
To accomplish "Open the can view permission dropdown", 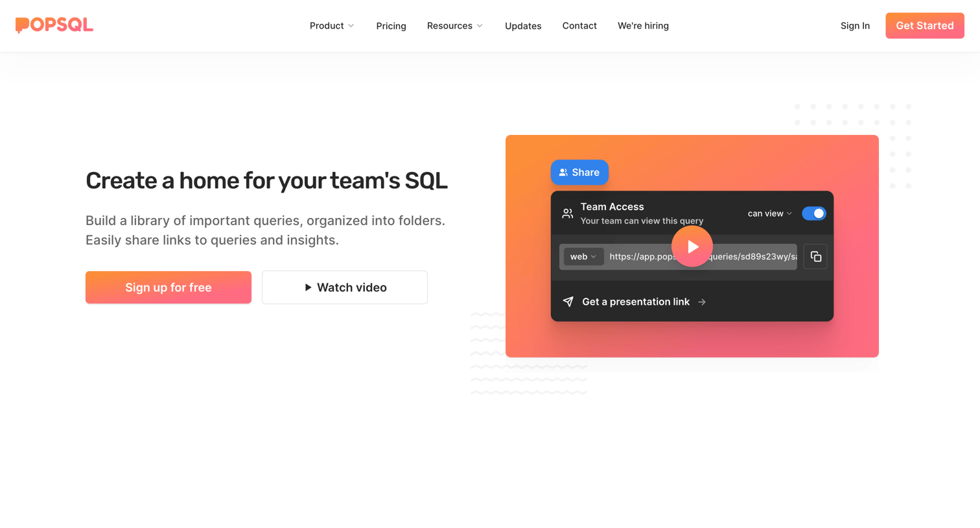I will 769,213.
